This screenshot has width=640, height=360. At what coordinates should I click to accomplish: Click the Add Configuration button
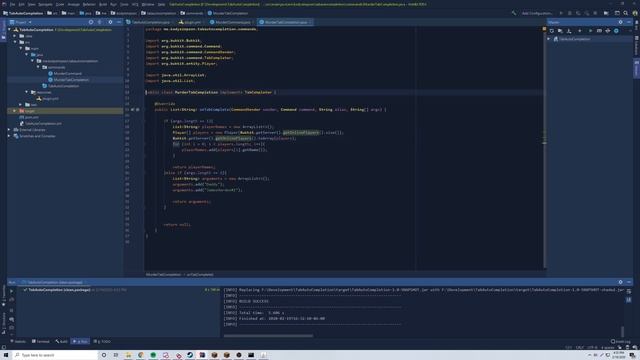coord(537,13)
